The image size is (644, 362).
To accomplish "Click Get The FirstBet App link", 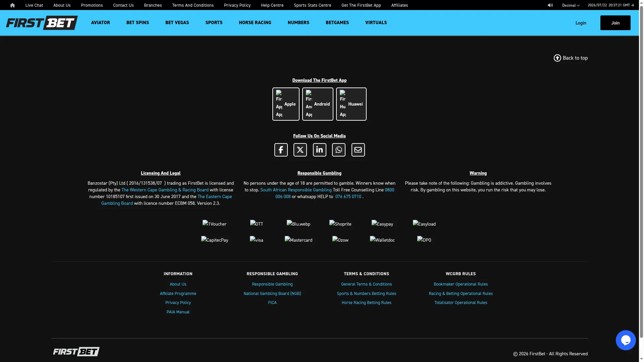I will (x=361, y=5).
